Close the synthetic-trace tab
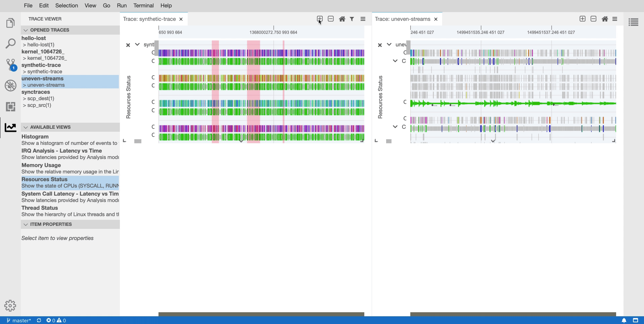Viewport: 644px width, 324px height. [181, 19]
